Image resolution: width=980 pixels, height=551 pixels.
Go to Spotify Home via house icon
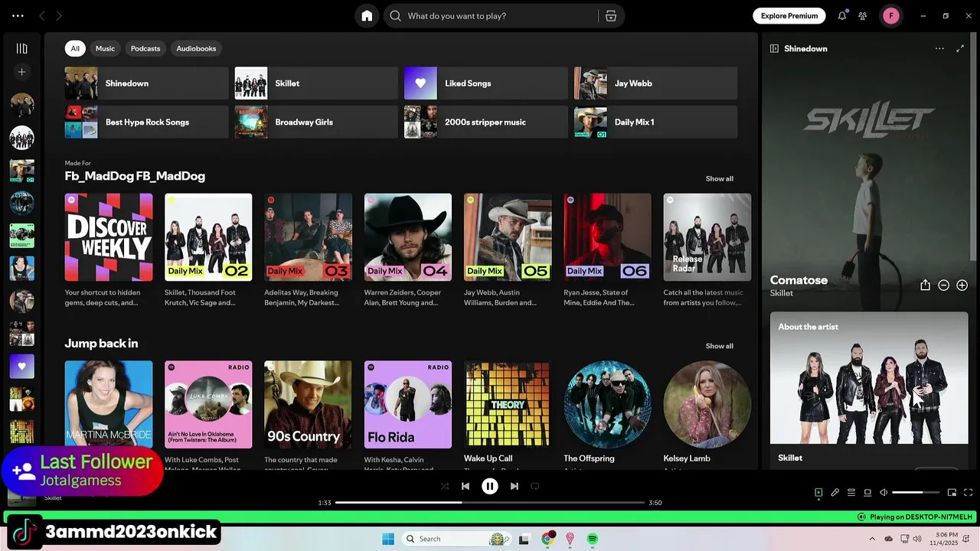click(x=367, y=16)
